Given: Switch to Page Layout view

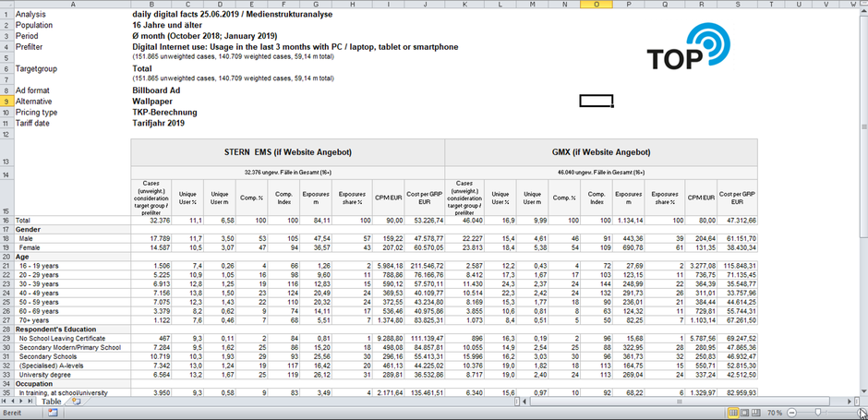Looking at the screenshot, I should tap(744, 413).
